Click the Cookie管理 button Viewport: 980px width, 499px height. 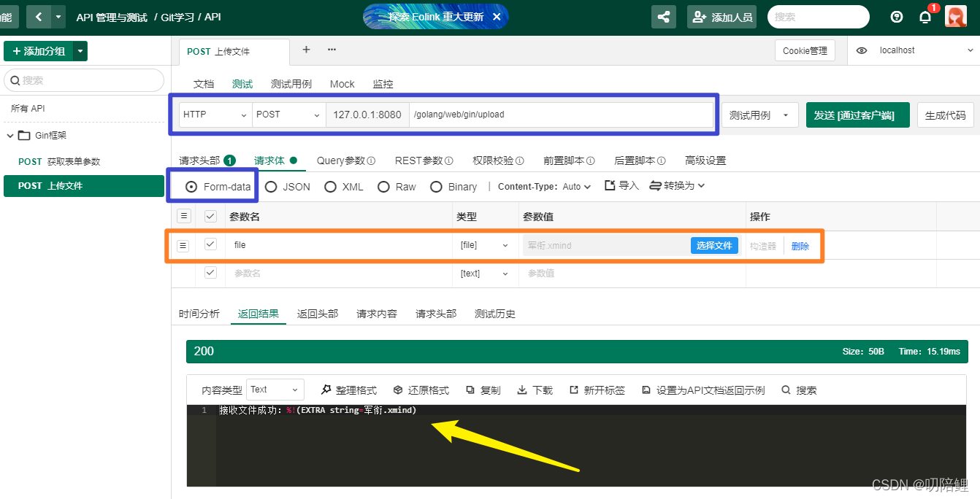(x=805, y=50)
